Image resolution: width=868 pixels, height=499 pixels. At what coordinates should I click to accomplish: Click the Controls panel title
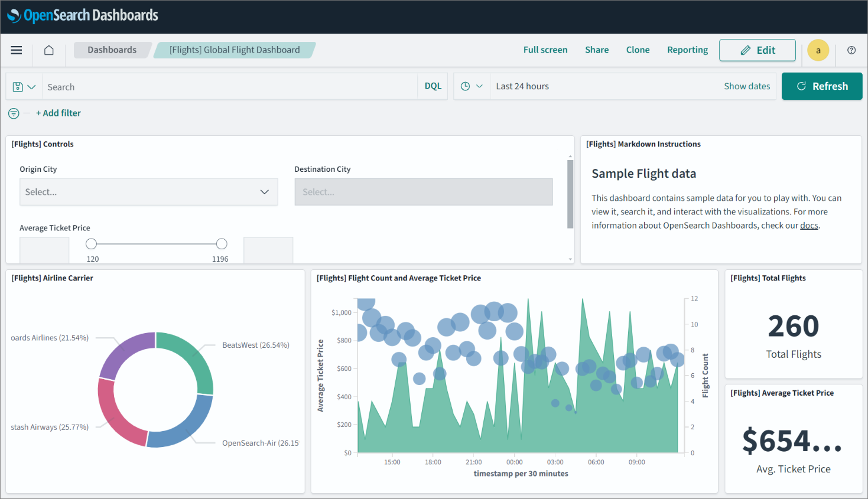[x=43, y=144]
